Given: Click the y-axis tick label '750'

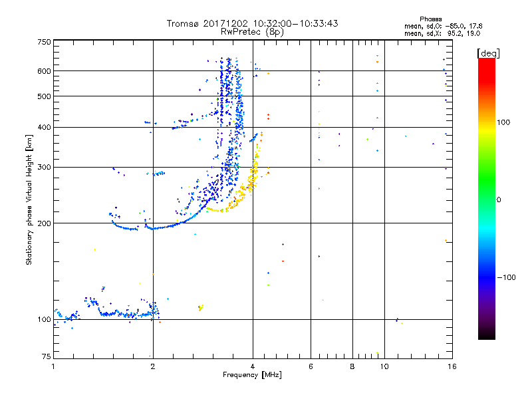Looking at the screenshot, I should click(x=44, y=42).
